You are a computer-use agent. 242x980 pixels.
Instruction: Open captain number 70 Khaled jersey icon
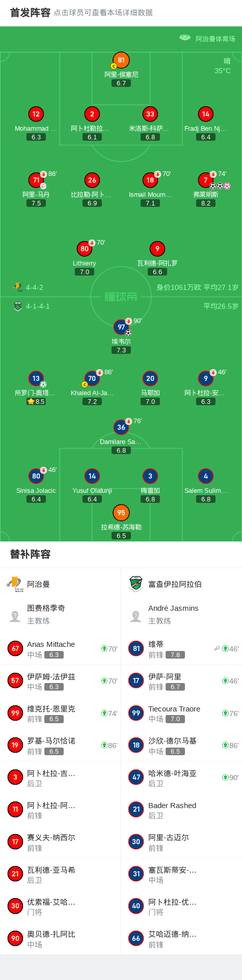[x=92, y=378]
